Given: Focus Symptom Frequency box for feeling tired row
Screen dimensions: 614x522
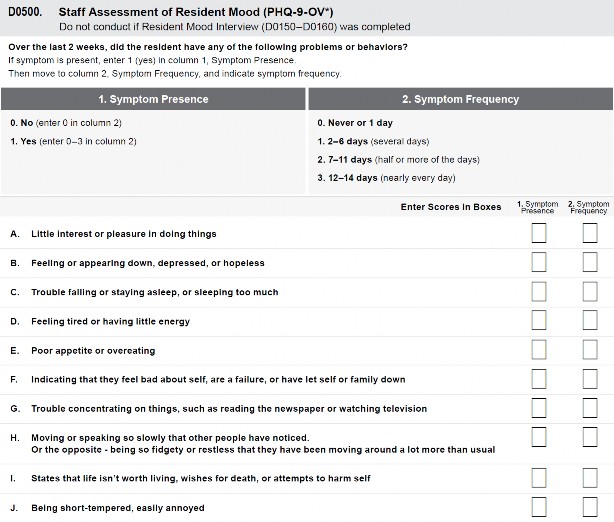Looking at the screenshot, I should (x=590, y=320).
